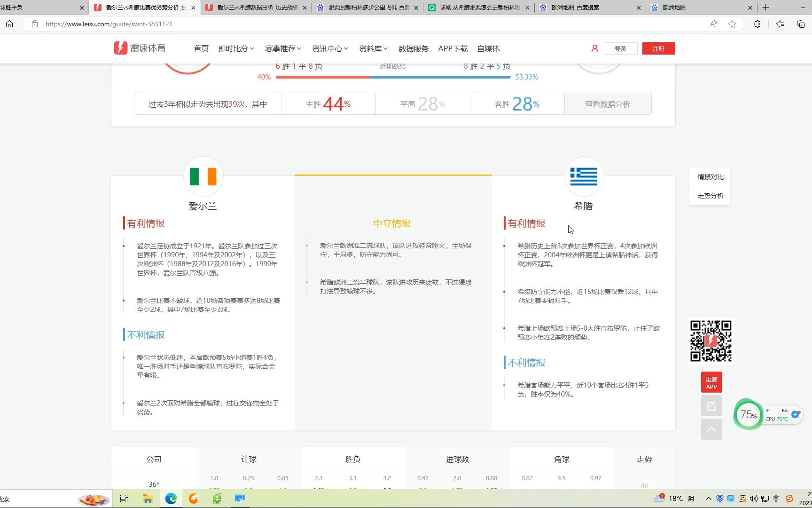Click the 查看数据分析 button

tap(608, 104)
